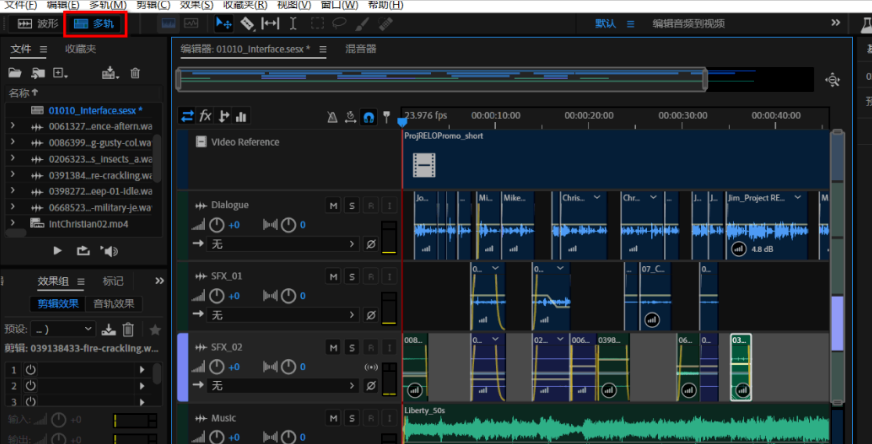872x444 pixels.
Task: Open Jim_Project RE clip dropdown chevron
Action: [x=798, y=198]
